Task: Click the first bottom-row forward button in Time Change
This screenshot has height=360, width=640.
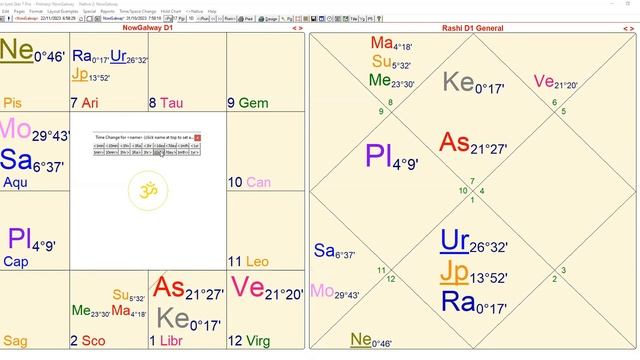Action: (99, 152)
